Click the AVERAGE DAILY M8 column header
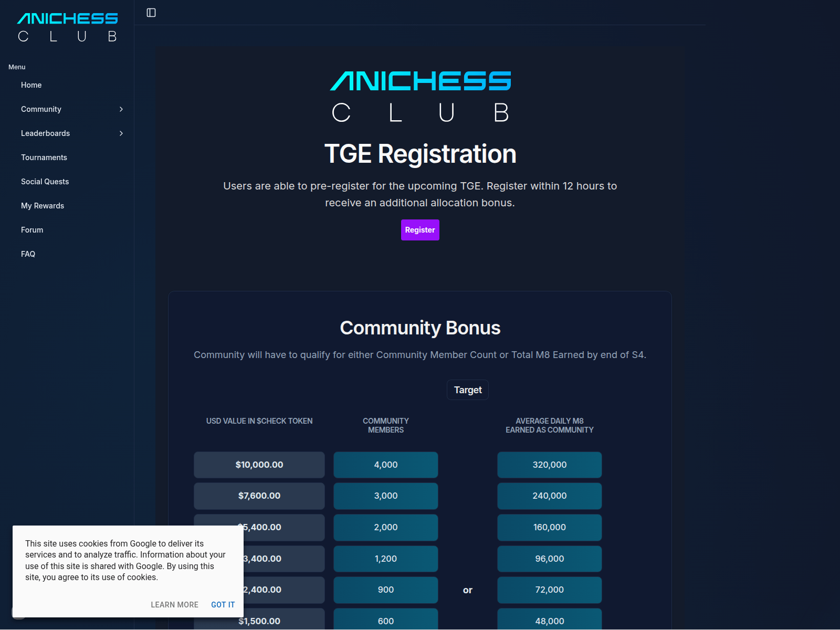The width and height of the screenshot is (840, 630). [550, 425]
